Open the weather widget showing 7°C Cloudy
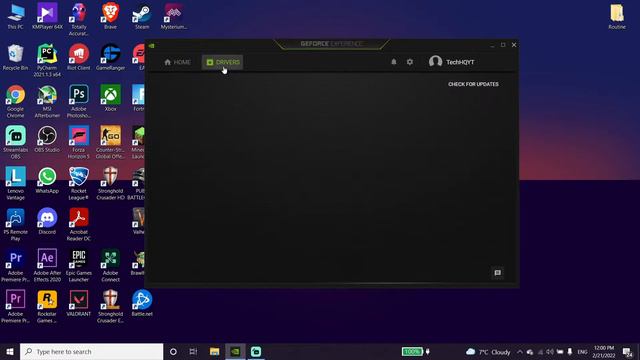This screenshot has width=640, height=360. pos(488,351)
